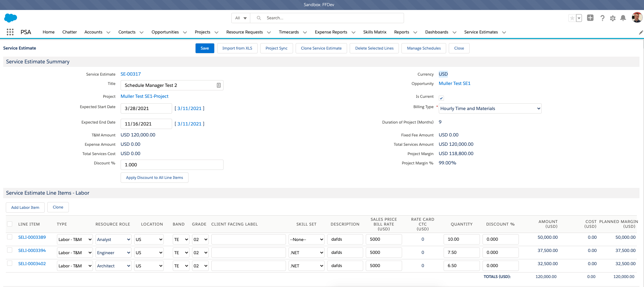Open the Service Estimates tab

pyautogui.click(x=481, y=32)
